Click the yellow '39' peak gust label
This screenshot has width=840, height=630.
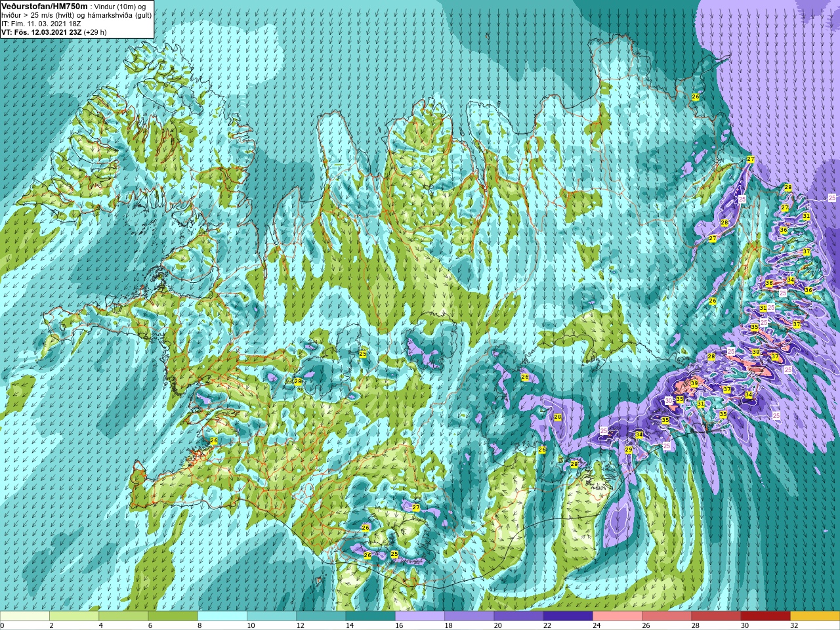tap(694, 383)
